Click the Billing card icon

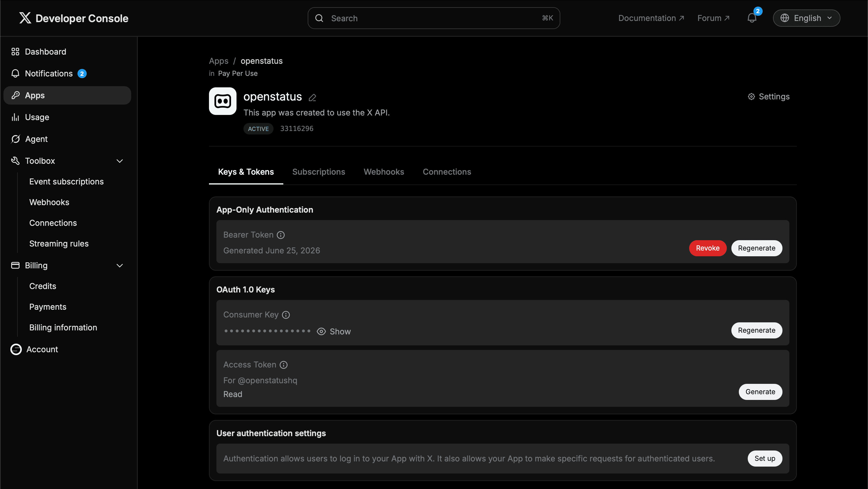coord(15,265)
